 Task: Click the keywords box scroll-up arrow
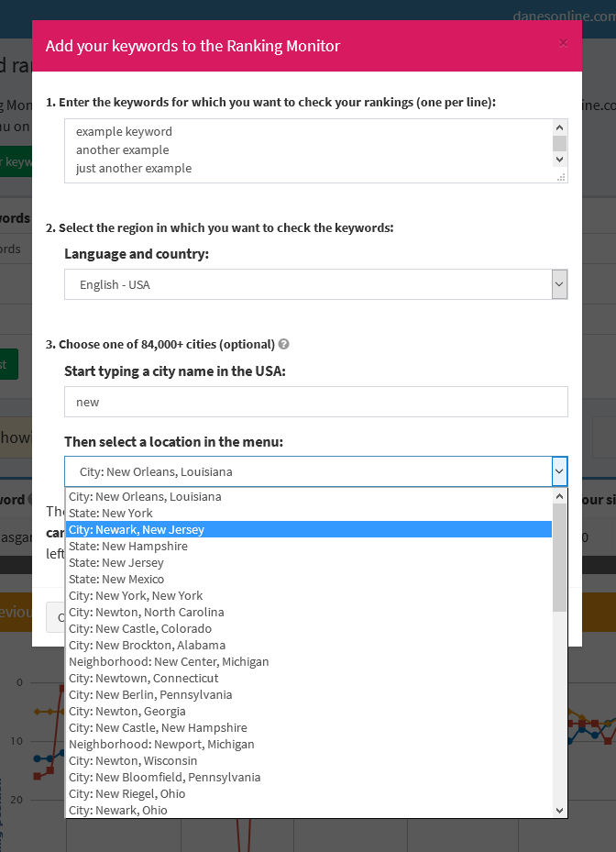point(560,127)
